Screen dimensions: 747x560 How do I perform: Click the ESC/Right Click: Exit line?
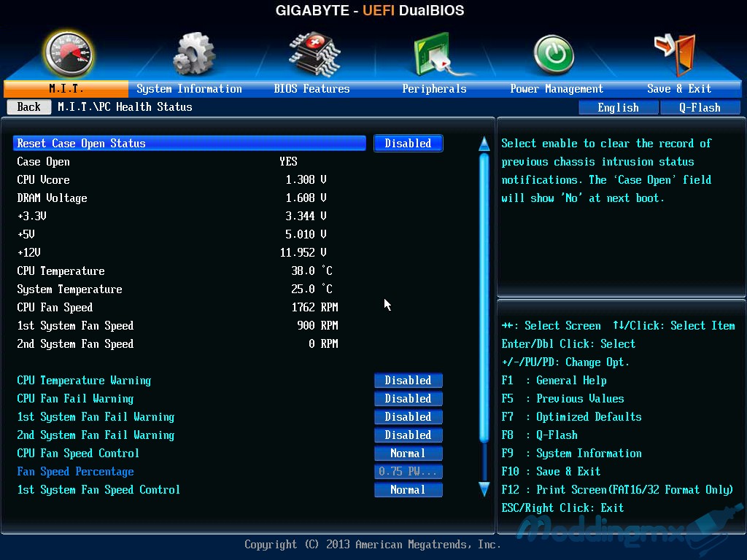pos(562,508)
